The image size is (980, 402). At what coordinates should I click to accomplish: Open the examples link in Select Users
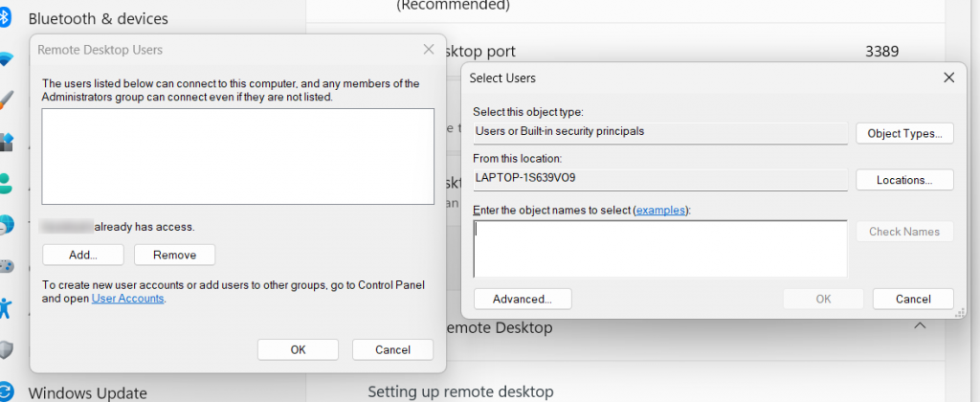tap(660, 210)
